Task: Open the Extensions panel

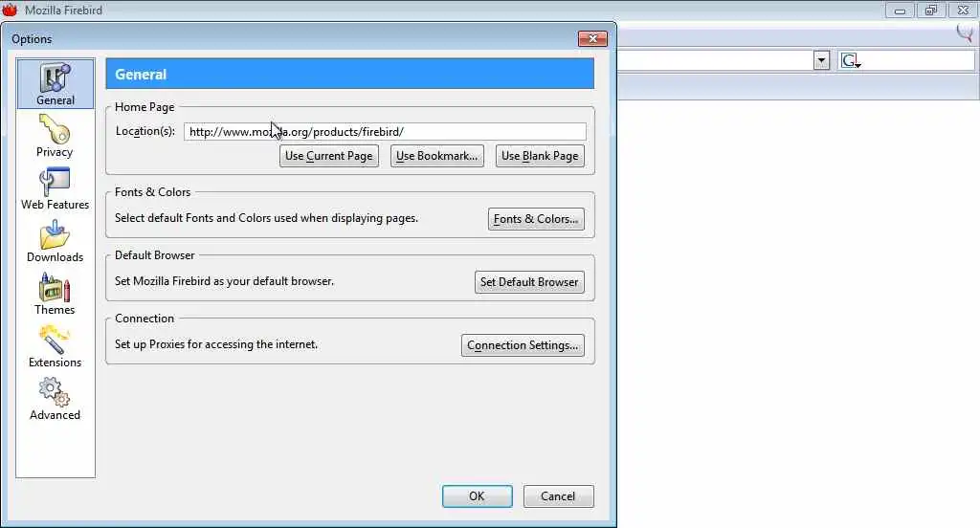Action: 55,345
